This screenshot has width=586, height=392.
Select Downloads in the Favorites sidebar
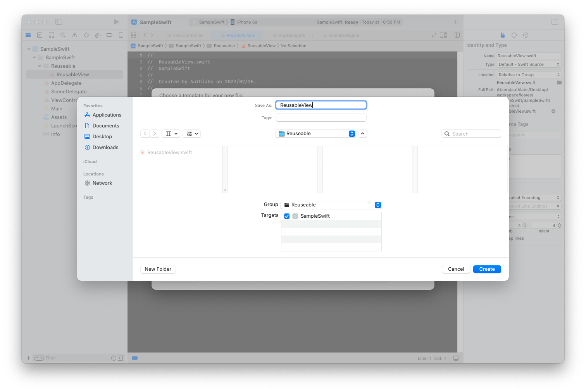(101, 148)
